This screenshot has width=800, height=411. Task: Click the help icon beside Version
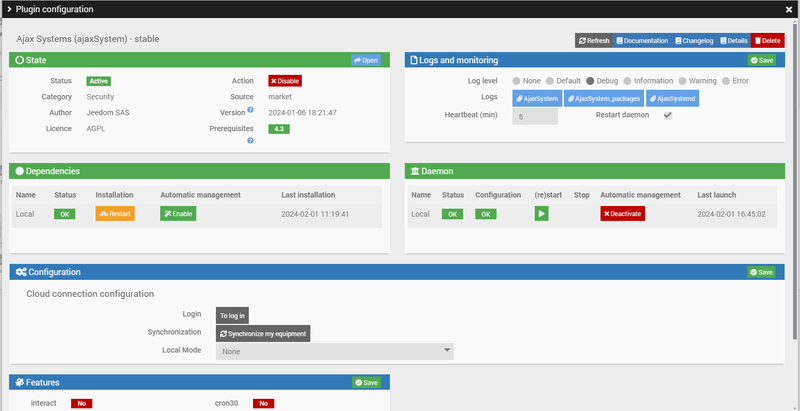coord(251,110)
